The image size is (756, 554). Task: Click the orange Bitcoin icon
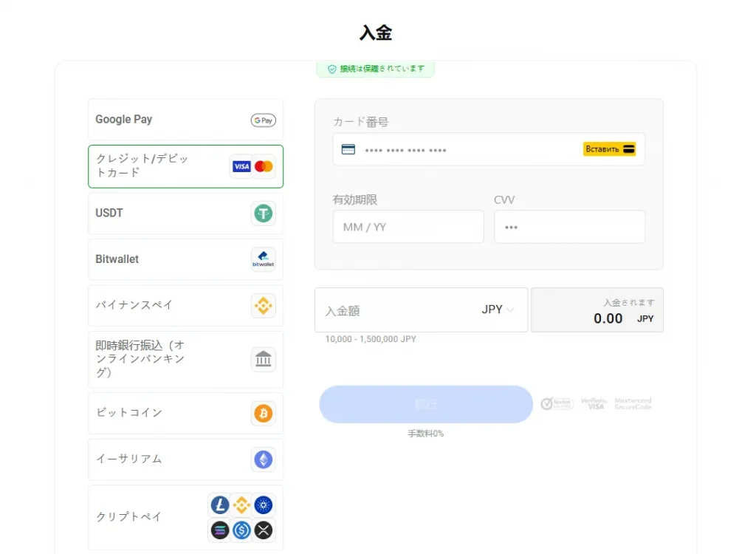click(264, 413)
